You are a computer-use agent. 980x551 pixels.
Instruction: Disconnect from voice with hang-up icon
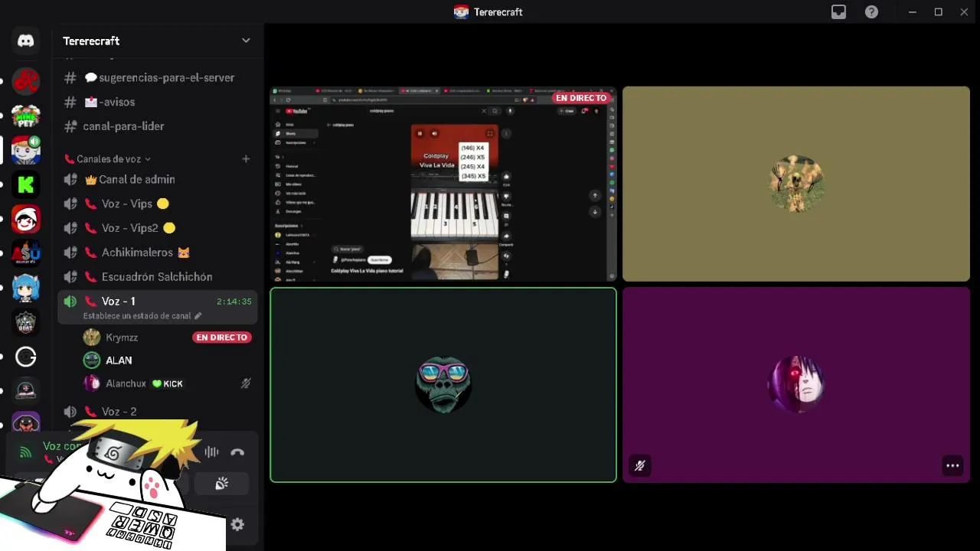click(237, 452)
